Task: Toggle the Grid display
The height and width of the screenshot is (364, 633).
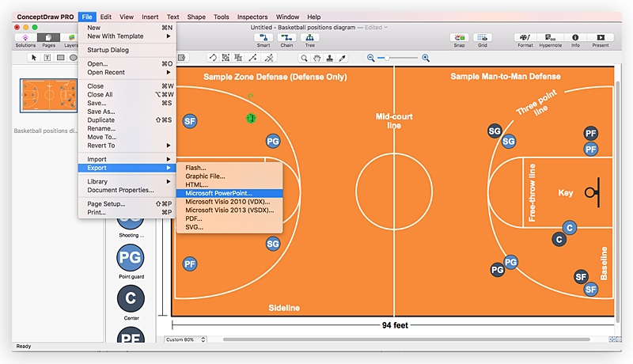Action: click(482, 37)
